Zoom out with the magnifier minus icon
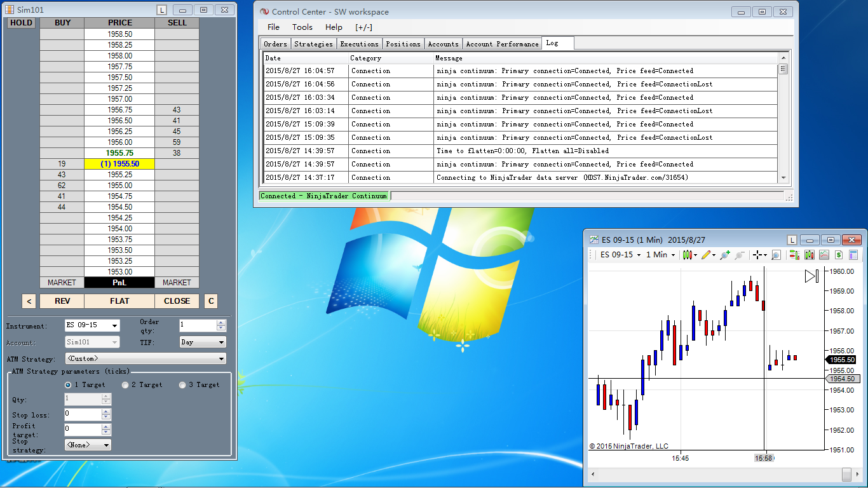The height and width of the screenshot is (488, 868). [x=740, y=255]
